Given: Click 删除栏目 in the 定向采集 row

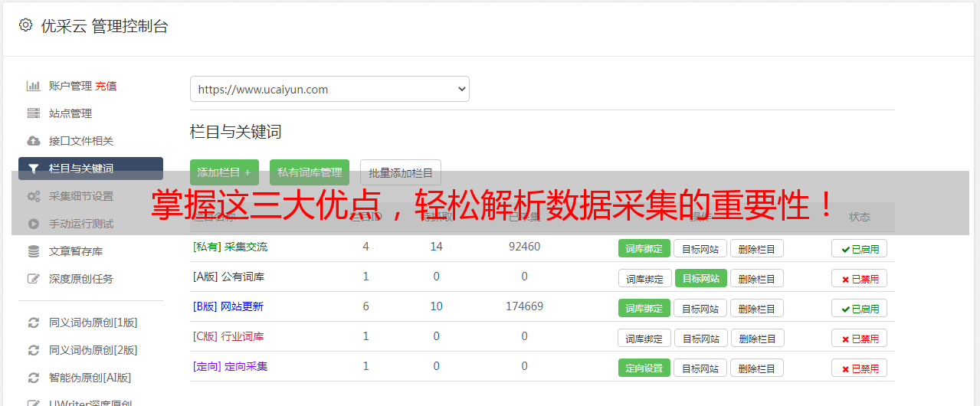Looking at the screenshot, I should [757, 368].
